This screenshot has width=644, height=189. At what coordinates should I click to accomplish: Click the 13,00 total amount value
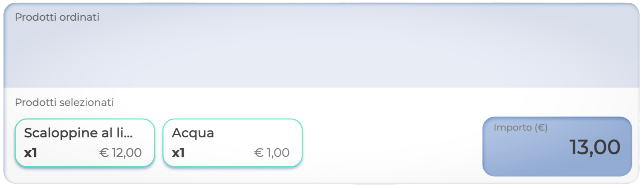point(595,148)
